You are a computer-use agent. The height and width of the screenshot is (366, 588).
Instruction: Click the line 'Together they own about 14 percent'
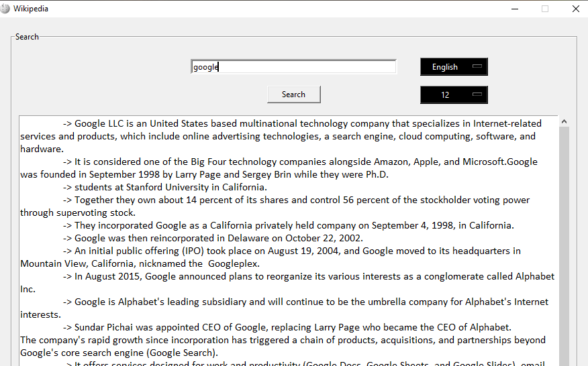pyautogui.click(x=296, y=200)
